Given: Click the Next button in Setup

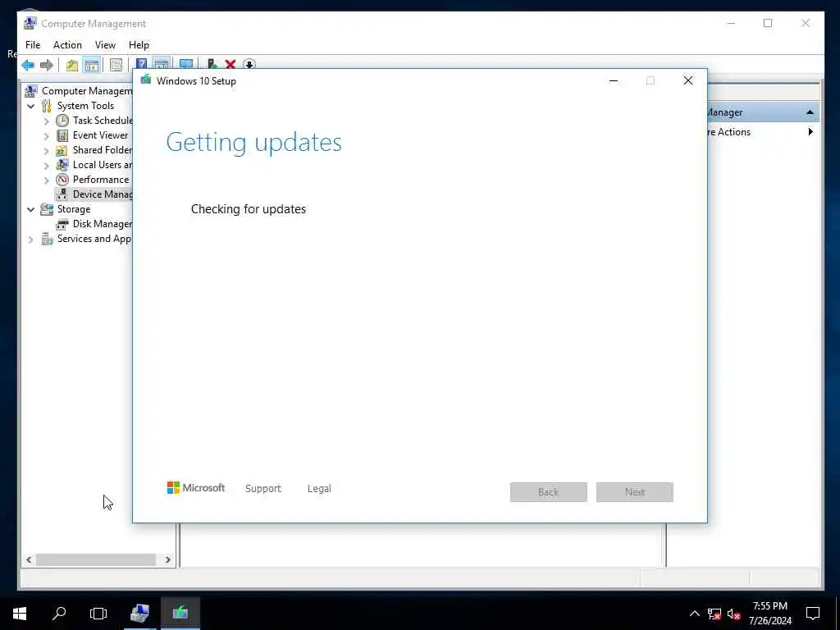Looking at the screenshot, I should 635,492.
